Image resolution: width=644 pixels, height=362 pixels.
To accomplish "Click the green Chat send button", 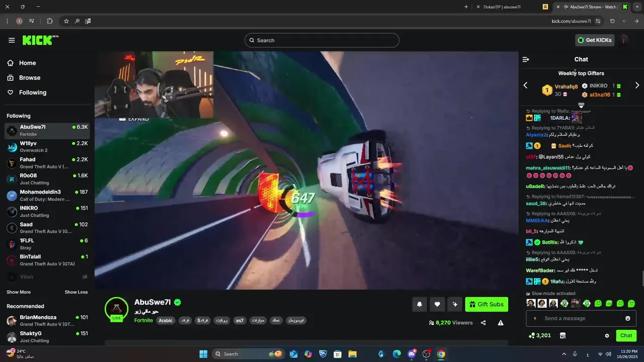I will pos(626,335).
